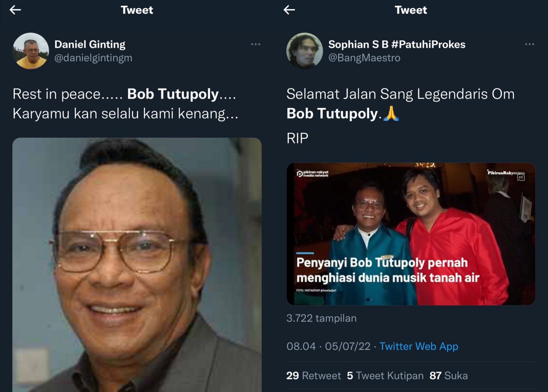Click the bold Bob Tutupoly text in Daniel's tweet

coord(173,94)
